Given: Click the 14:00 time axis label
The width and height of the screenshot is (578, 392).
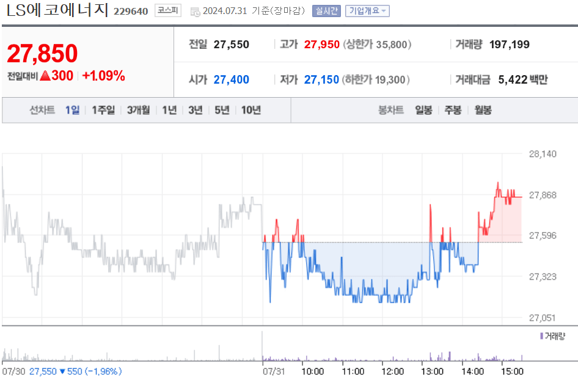Looking at the screenshot, I should (x=472, y=371).
